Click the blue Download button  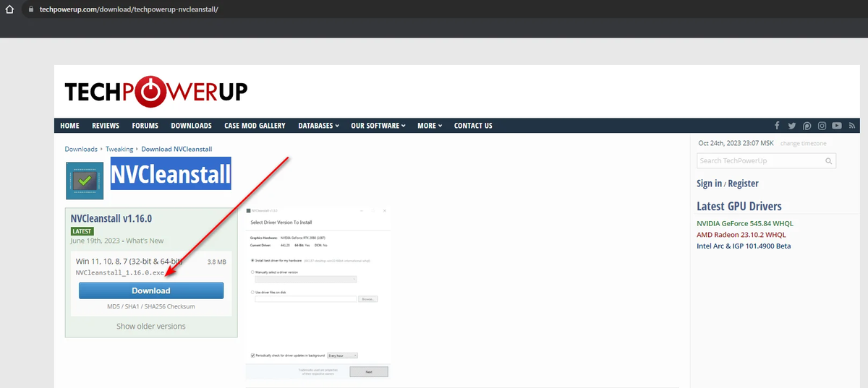coord(151,290)
